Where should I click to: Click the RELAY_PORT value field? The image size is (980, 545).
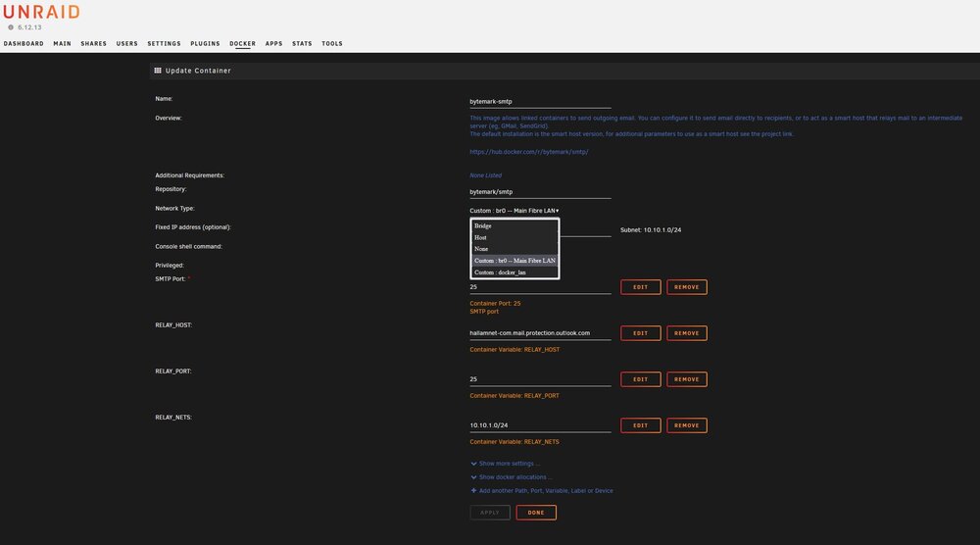pos(540,379)
